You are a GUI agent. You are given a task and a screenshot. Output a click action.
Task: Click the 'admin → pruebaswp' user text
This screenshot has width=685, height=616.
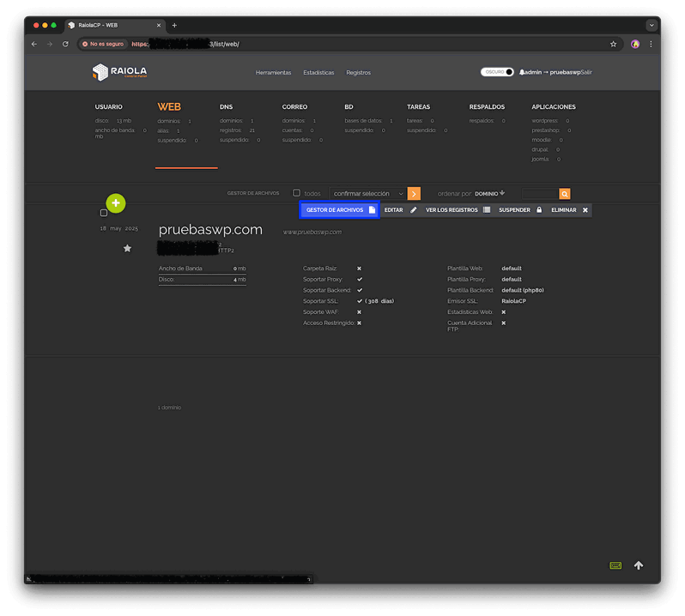(x=553, y=72)
